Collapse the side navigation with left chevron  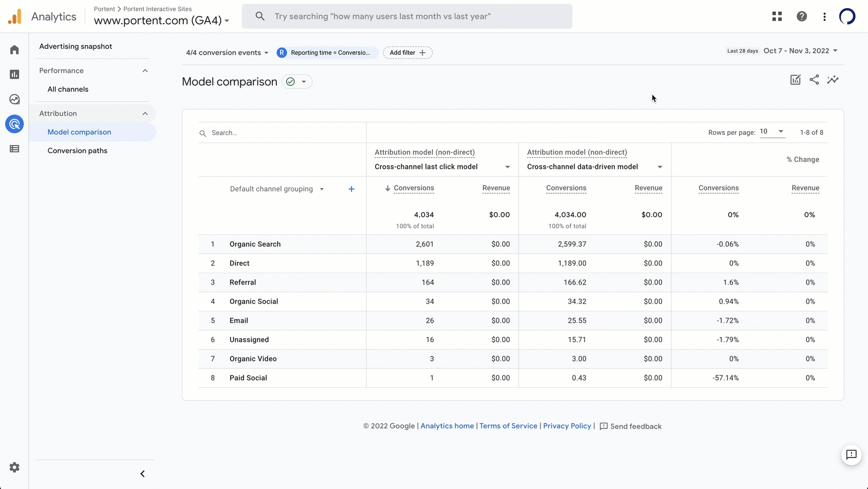coord(143,474)
